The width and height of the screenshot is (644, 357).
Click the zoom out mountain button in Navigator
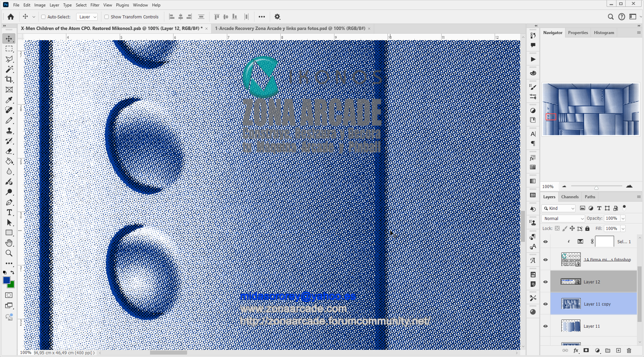pos(564,186)
